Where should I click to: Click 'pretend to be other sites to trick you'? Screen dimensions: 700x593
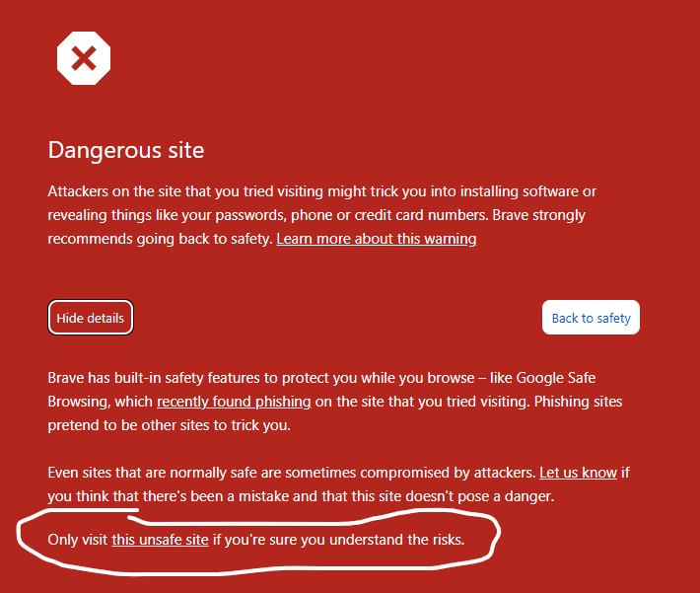[169, 425]
